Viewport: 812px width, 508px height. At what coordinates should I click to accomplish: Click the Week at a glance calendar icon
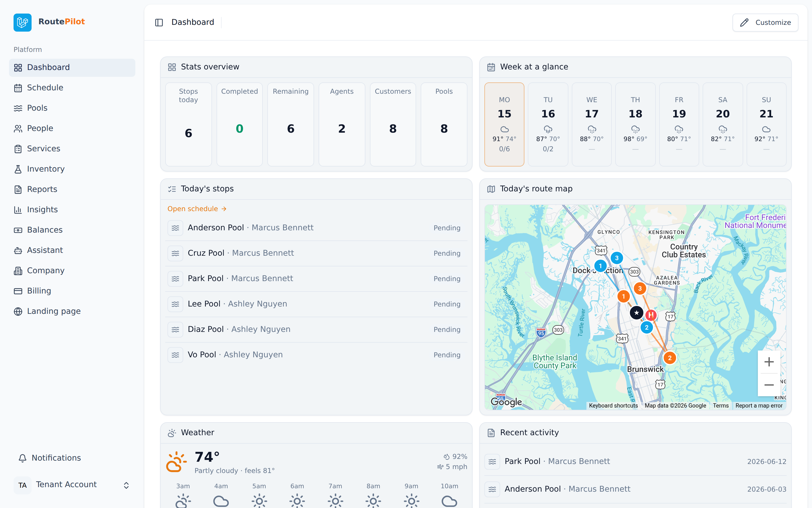pyautogui.click(x=491, y=67)
